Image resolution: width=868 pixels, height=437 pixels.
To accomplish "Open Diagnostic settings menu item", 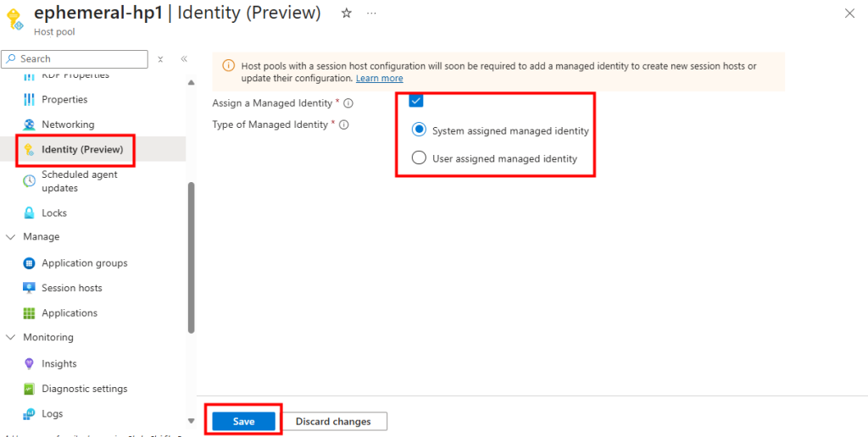I will click(x=84, y=389).
